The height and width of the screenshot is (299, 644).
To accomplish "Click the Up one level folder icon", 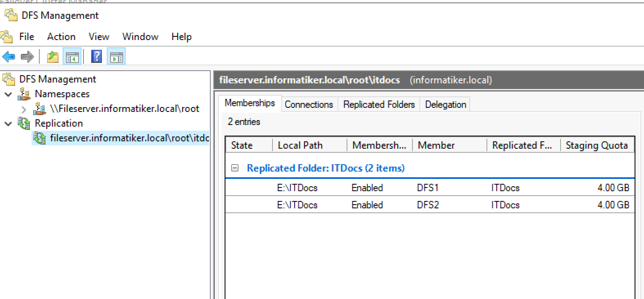I will (x=53, y=56).
